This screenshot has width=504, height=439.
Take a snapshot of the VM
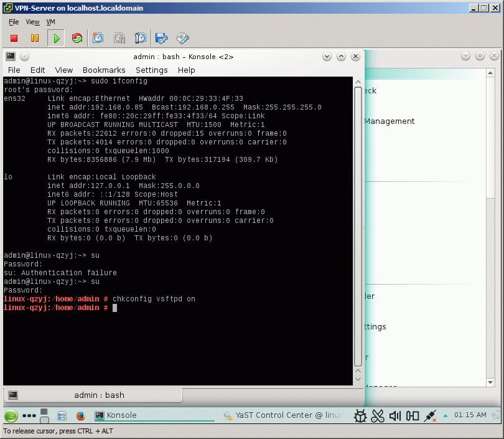98,38
